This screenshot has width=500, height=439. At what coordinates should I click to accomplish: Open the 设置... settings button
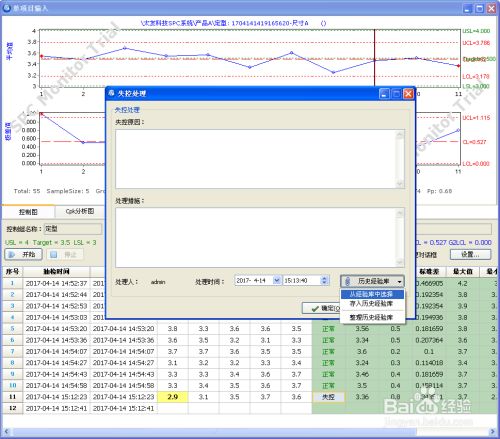point(470,254)
